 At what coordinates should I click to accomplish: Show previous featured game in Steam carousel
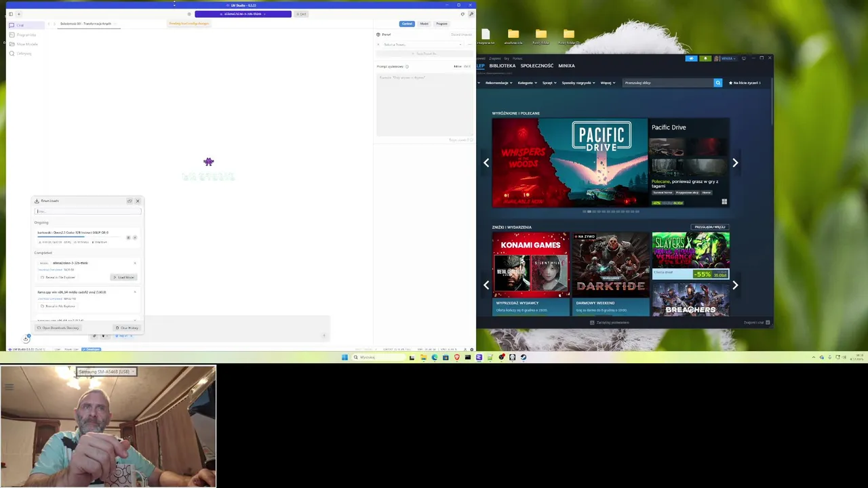[486, 163]
